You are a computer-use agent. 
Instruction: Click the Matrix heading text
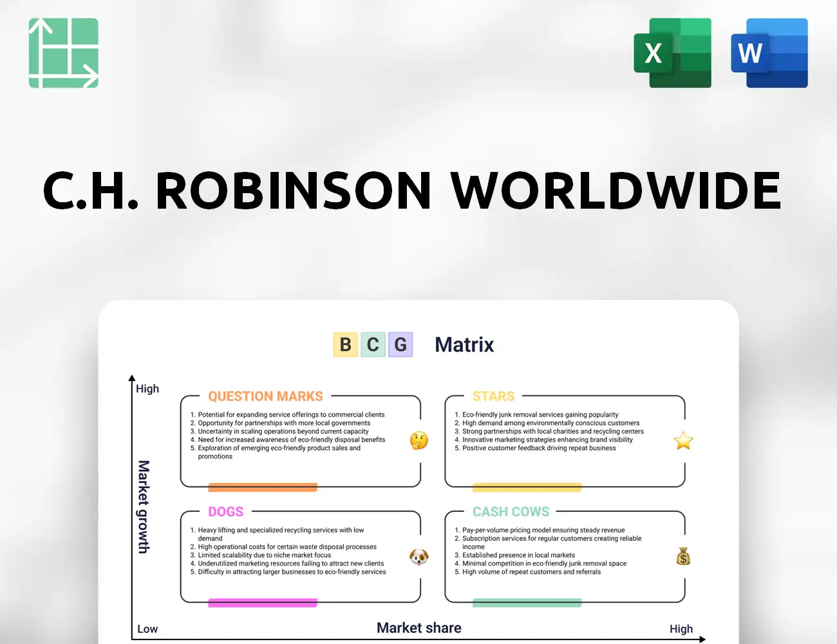pos(464,345)
